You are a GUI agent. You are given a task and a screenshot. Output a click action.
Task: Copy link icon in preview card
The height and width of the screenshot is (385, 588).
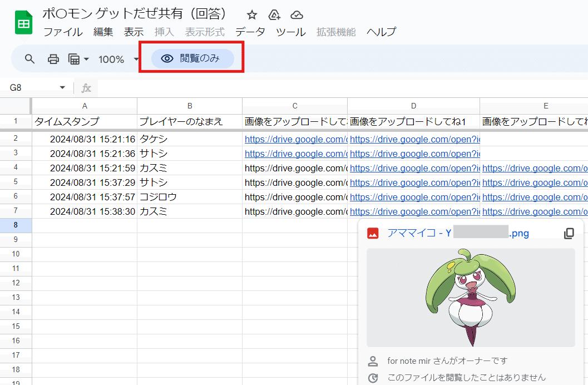[569, 233]
